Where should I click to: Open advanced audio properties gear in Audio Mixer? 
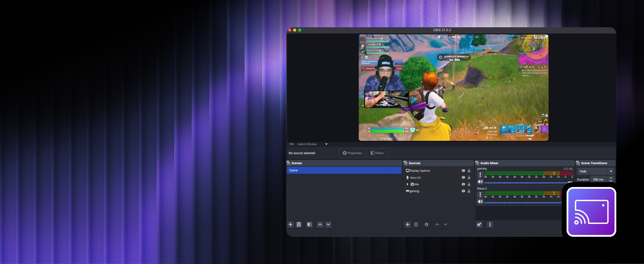click(x=479, y=224)
